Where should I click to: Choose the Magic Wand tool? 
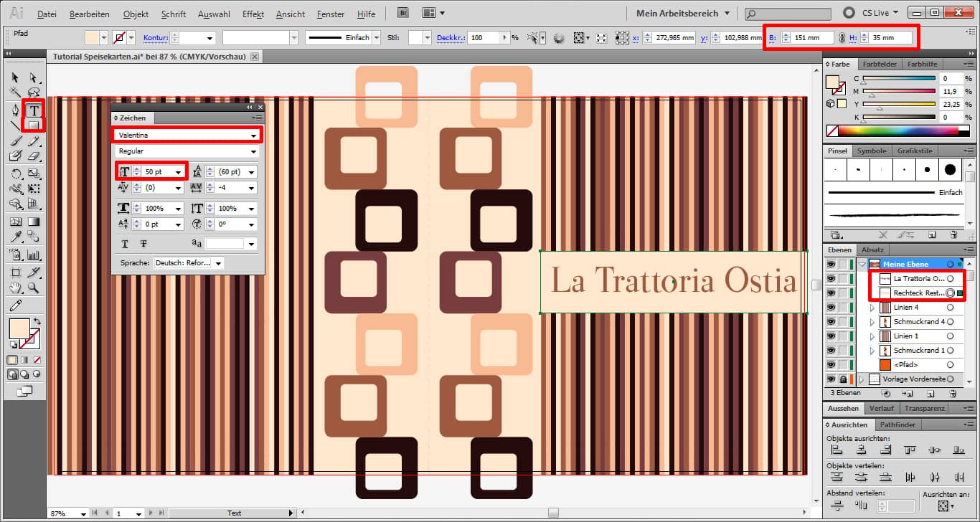pyautogui.click(x=15, y=92)
